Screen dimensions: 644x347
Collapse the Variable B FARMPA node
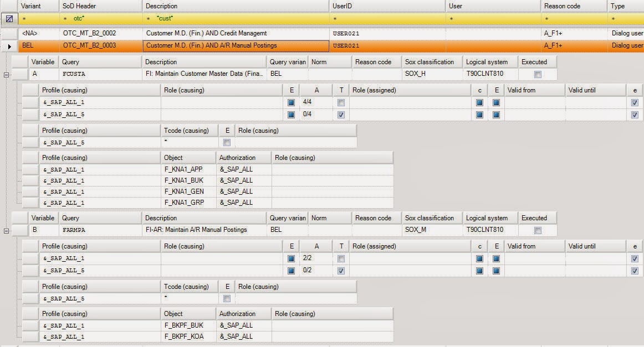point(5,230)
